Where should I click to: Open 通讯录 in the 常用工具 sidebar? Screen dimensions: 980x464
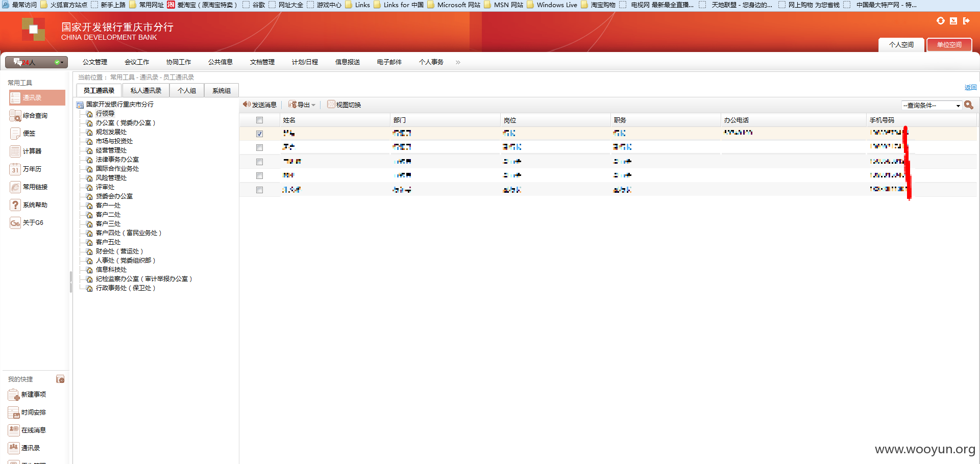37,98
